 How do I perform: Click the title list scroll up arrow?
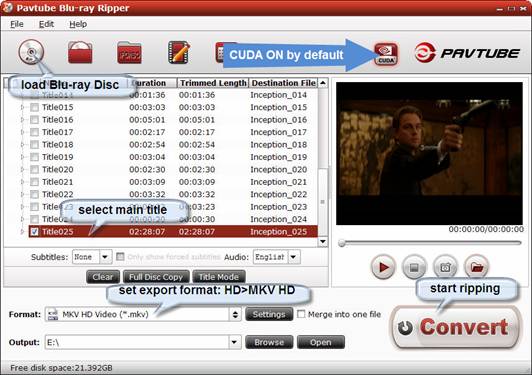[323, 83]
